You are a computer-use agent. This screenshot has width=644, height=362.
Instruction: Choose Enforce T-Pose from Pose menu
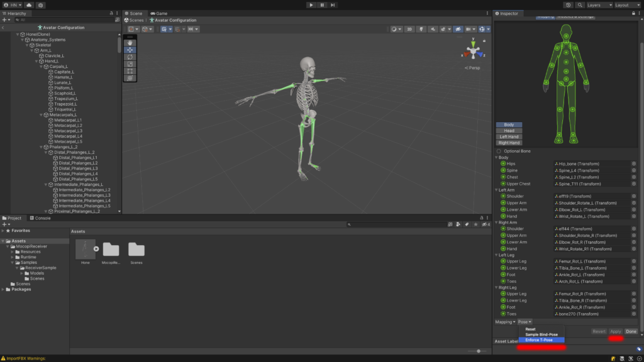541,340
